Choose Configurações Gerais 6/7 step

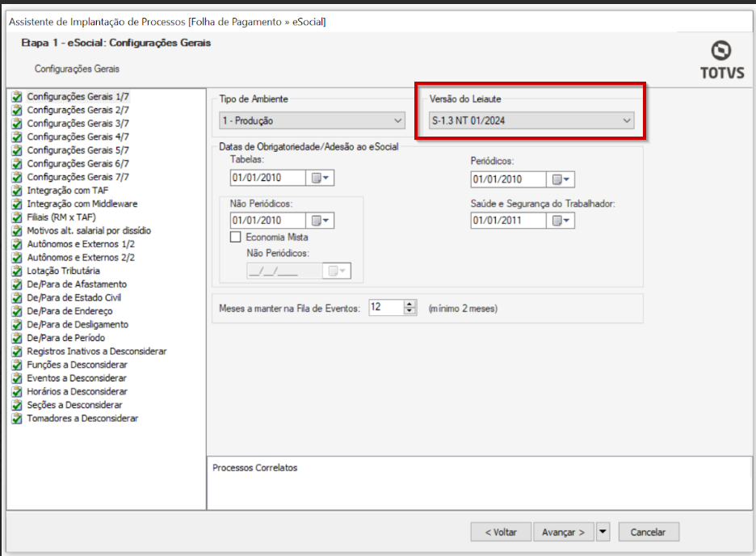[x=78, y=163]
